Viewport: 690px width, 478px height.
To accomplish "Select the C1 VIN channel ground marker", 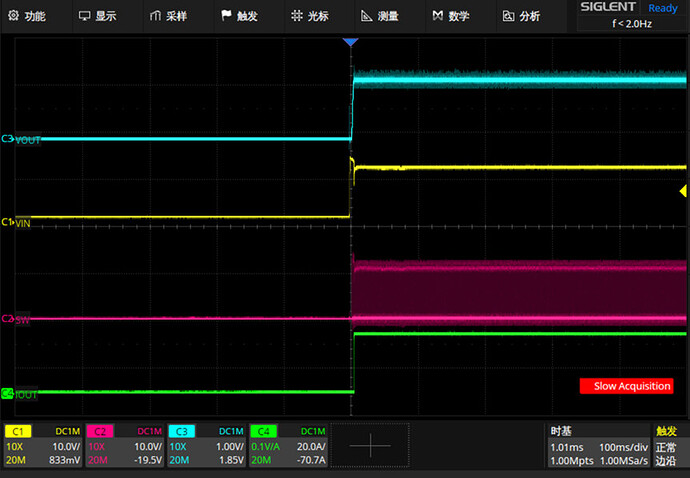I will (x=7, y=222).
